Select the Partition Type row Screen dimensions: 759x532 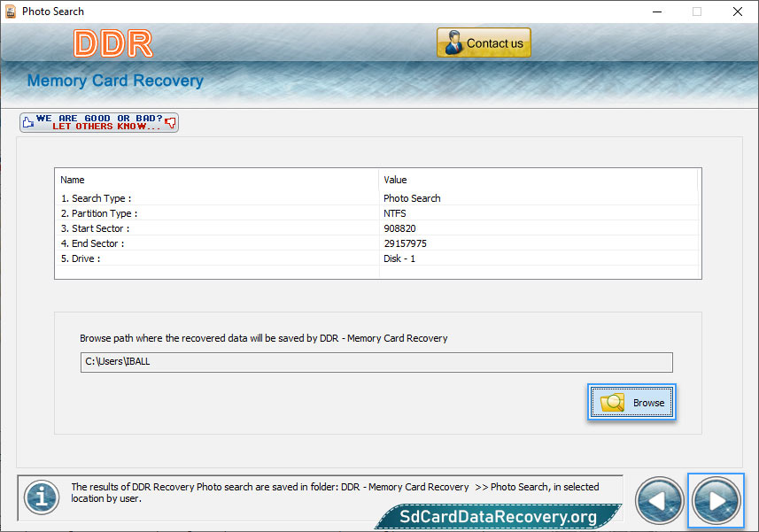(x=376, y=213)
